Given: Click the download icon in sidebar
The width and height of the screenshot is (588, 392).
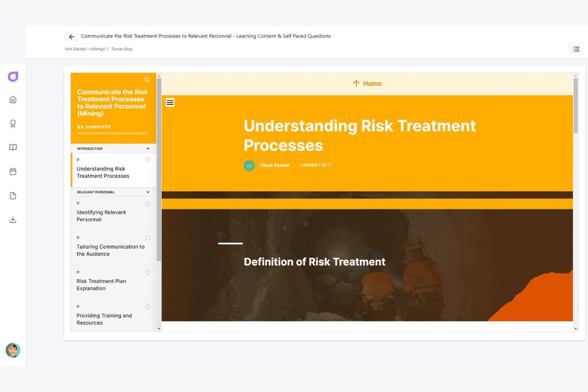Looking at the screenshot, I should pyautogui.click(x=13, y=220).
